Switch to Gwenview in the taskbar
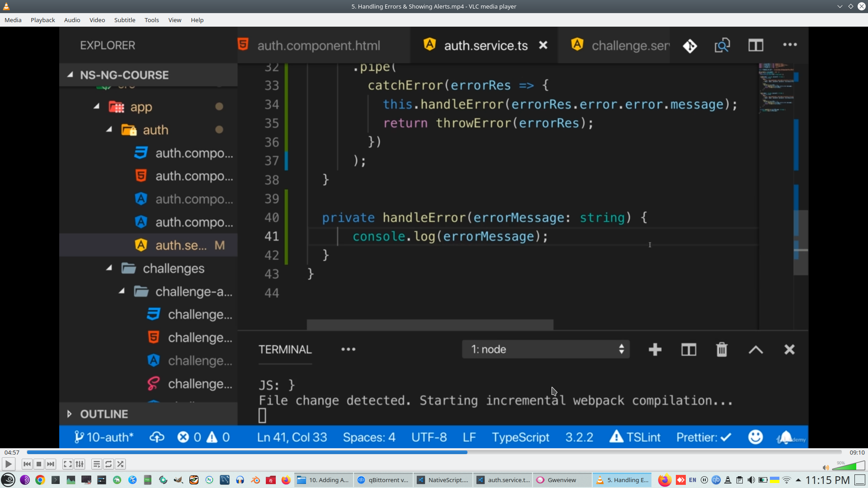This screenshot has height=488, width=868. tap(561, 480)
